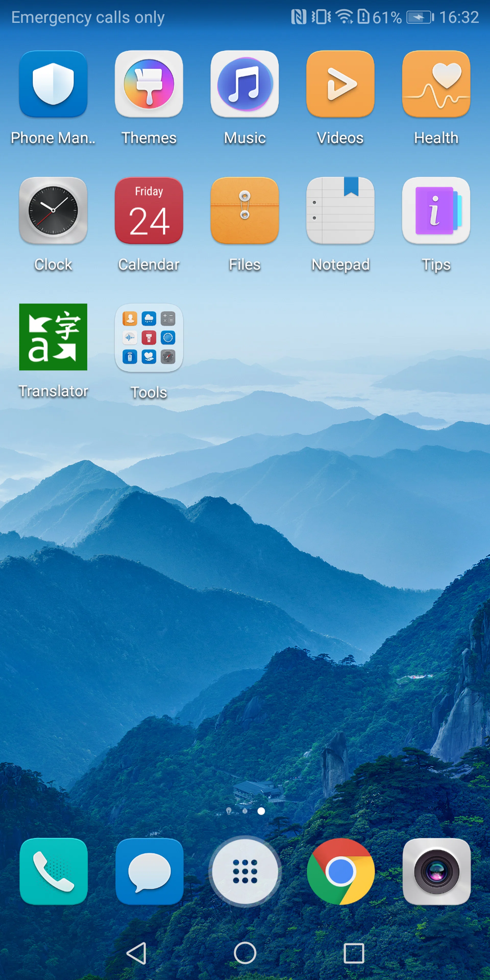Expand the Tools folder
The height and width of the screenshot is (980, 490).
tap(149, 337)
